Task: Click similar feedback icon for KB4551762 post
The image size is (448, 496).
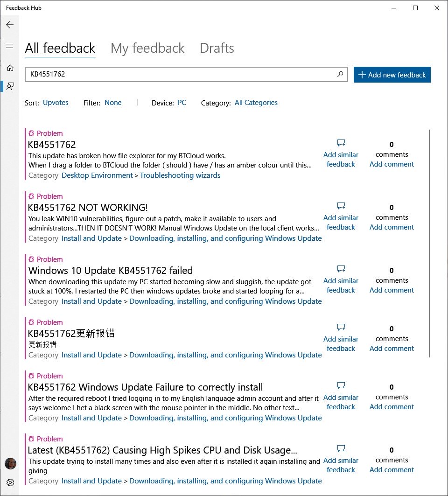Action: tap(341, 143)
